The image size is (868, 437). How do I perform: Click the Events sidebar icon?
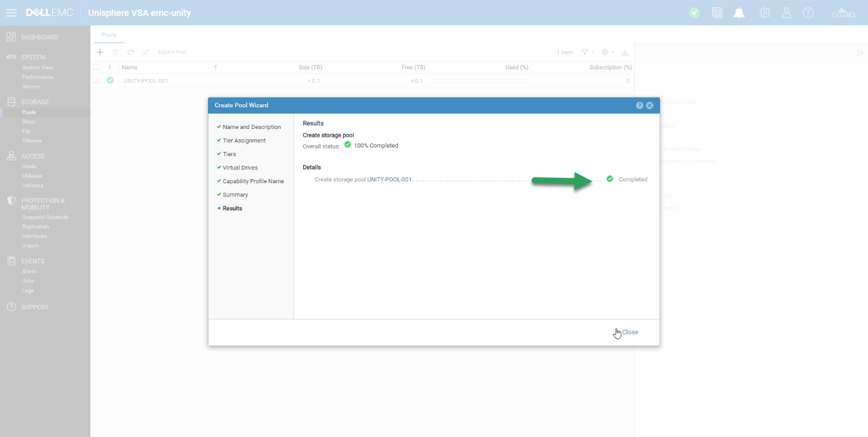pos(11,261)
